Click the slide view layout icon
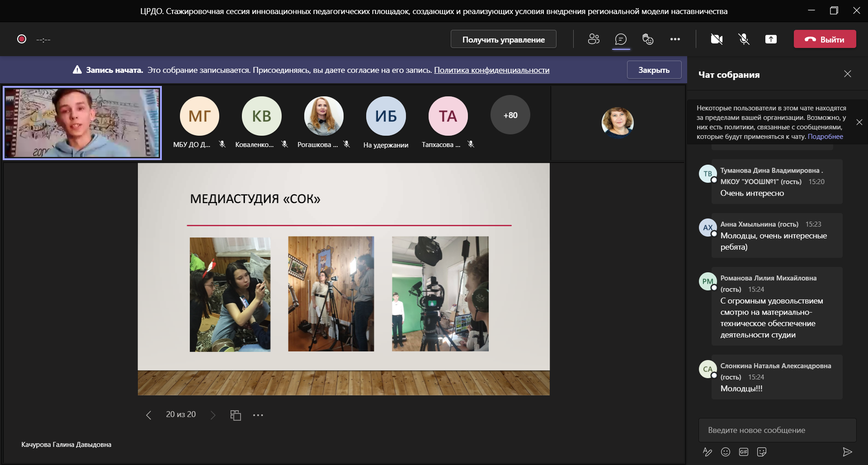 (x=236, y=415)
